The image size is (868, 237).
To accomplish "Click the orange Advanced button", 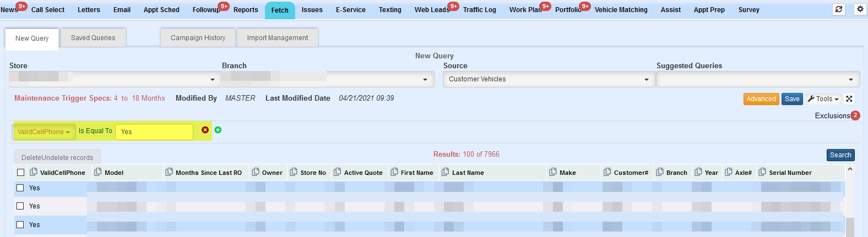I will pos(761,99).
